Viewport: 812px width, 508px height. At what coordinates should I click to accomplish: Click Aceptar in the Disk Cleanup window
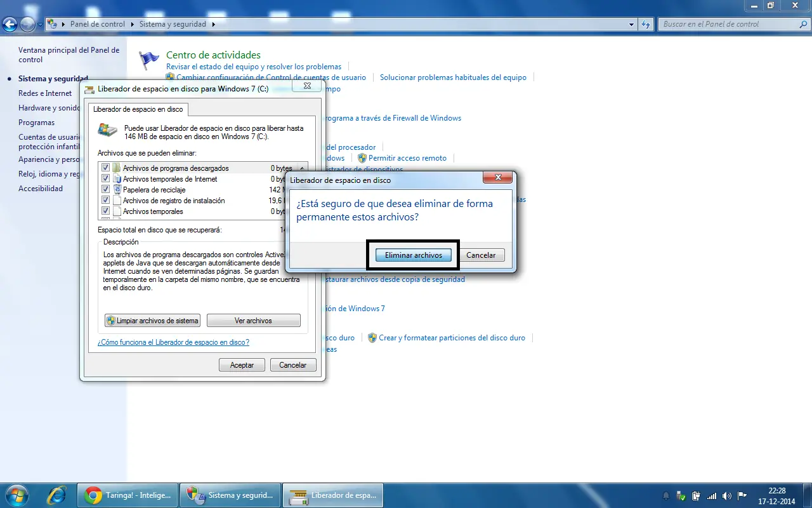pos(242,365)
